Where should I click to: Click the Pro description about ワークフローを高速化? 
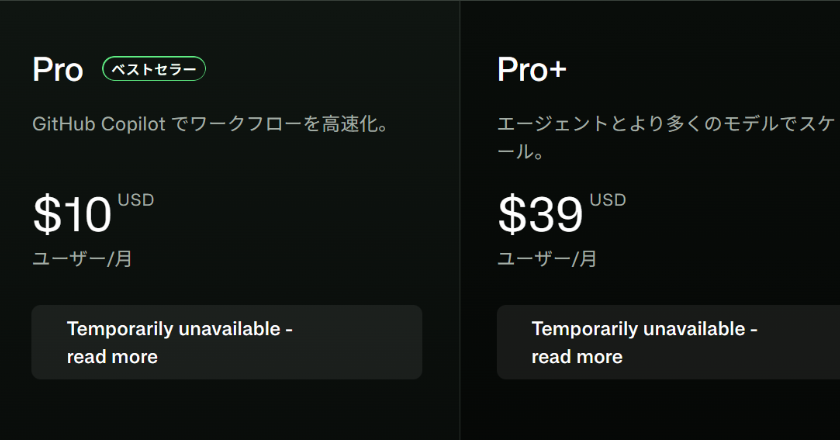210,126
